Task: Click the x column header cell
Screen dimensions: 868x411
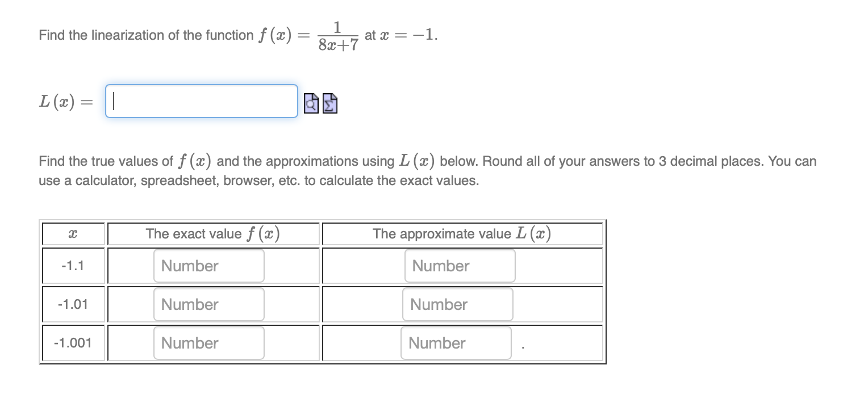Action: 73,233
